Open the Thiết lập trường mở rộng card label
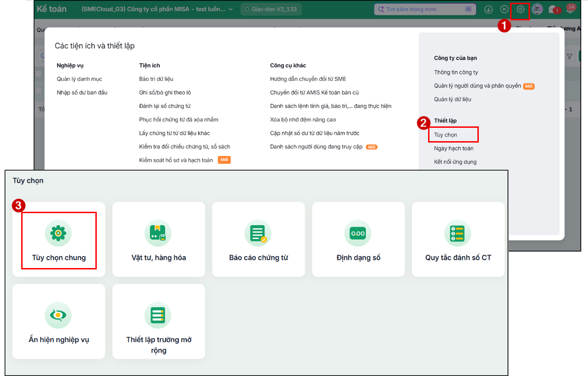This screenshot has width=588, height=376. [x=159, y=345]
